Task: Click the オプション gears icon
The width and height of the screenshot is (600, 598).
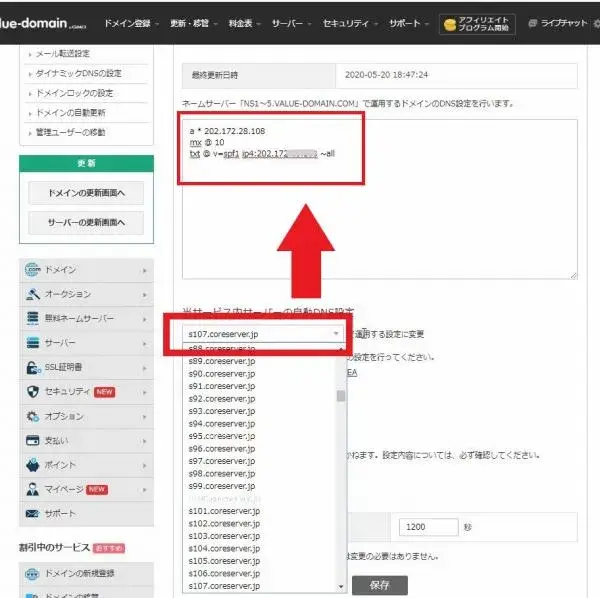Action: coord(33,416)
